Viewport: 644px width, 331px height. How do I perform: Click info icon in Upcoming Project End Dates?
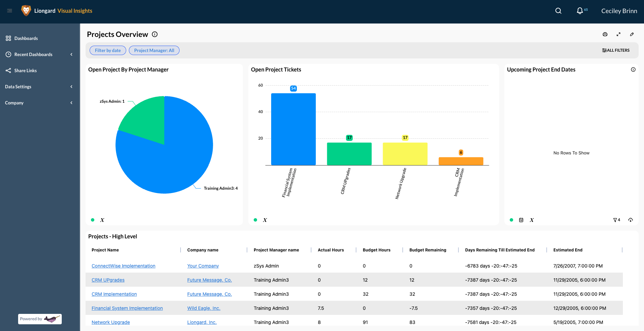pyautogui.click(x=633, y=69)
